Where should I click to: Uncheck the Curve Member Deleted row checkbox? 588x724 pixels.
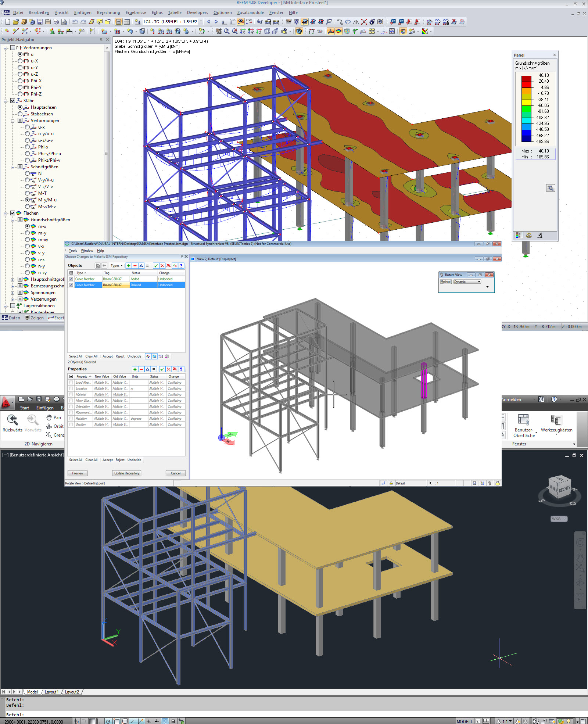[x=71, y=284]
